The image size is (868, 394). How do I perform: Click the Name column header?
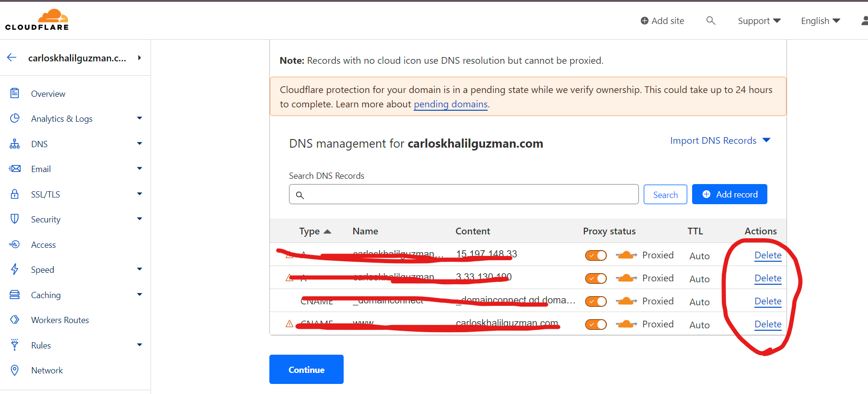(x=365, y=231)
